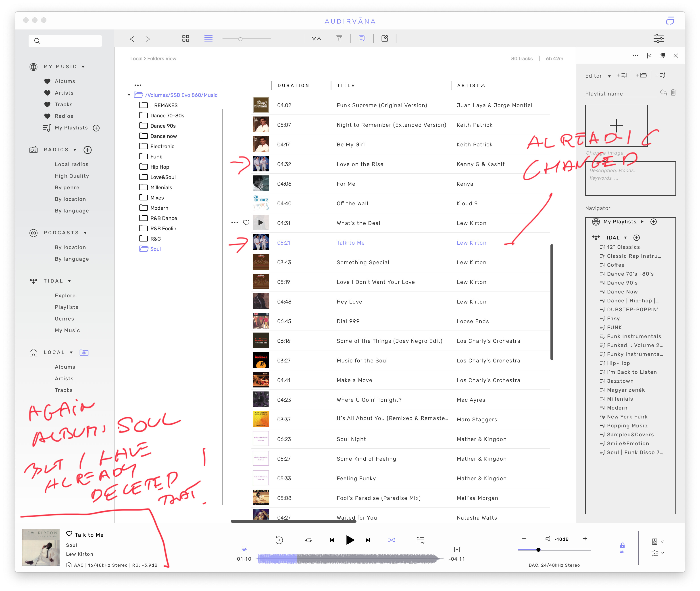Image resolution: width=700 pixels, height=591 pixels.
Task: Open TIDAL Explore in sidebar
Action: click(65, 295)
